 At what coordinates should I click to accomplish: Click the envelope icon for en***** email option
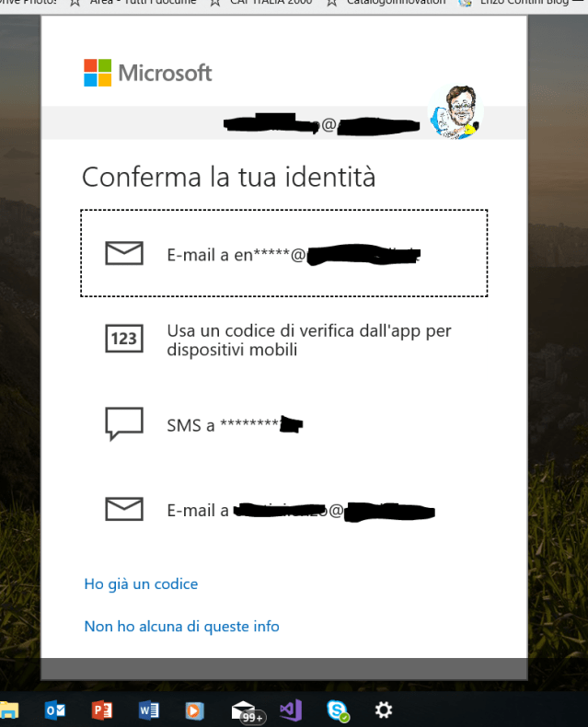124,253
